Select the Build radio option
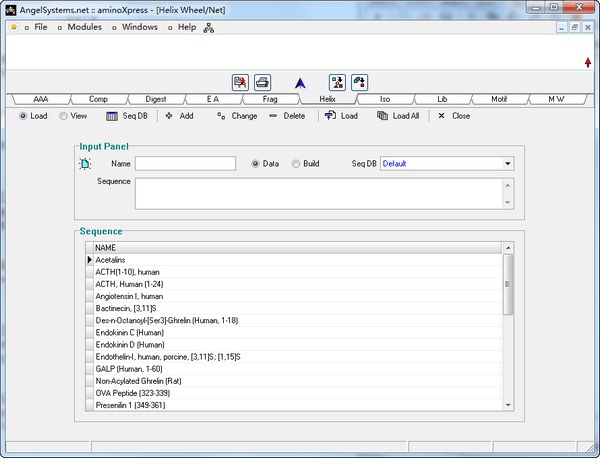This screenshot has width=600, height=458. click(304, 163)
